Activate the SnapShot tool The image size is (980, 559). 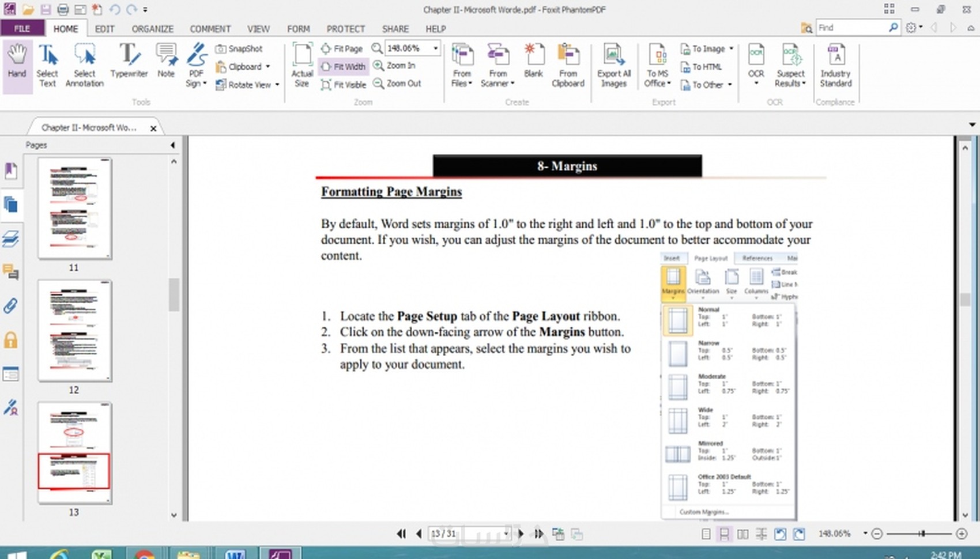coord(239,49)
